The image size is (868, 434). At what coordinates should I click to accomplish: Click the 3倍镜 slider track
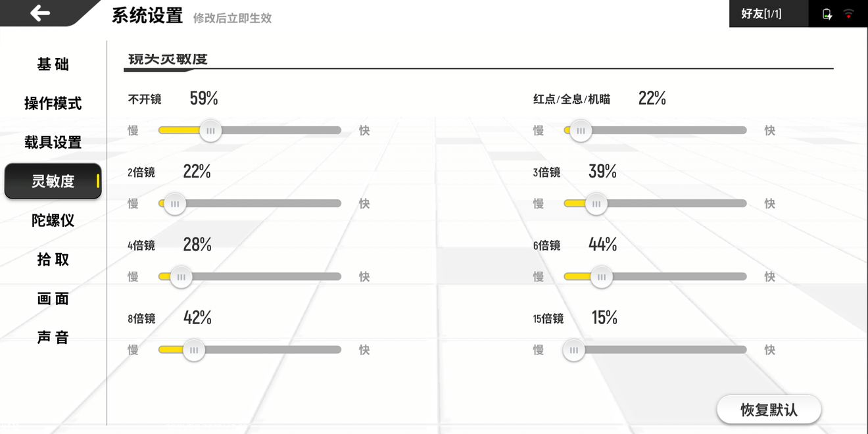coord(655,204)
